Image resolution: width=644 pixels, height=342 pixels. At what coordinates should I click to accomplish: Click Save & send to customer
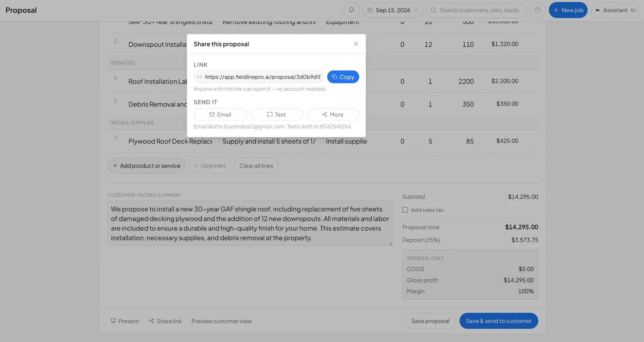pyautogui.click(x=498, y=321)
